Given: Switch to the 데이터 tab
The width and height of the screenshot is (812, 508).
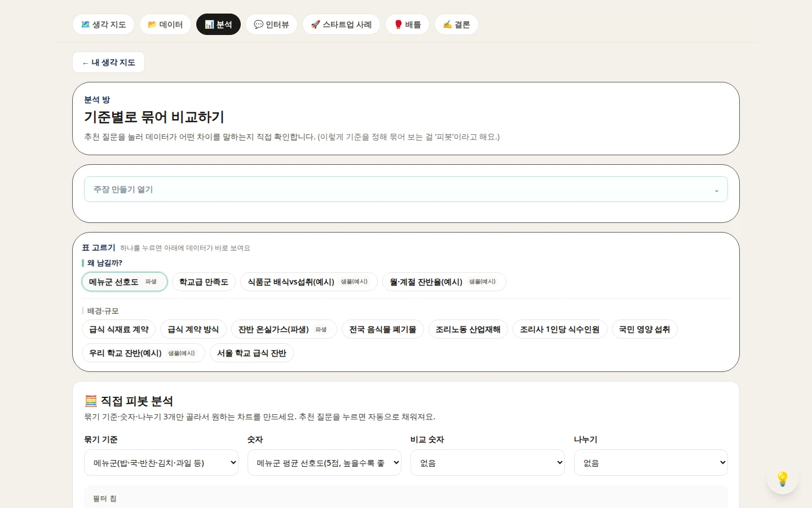Looking at the screenshot, I should [165, 24].
